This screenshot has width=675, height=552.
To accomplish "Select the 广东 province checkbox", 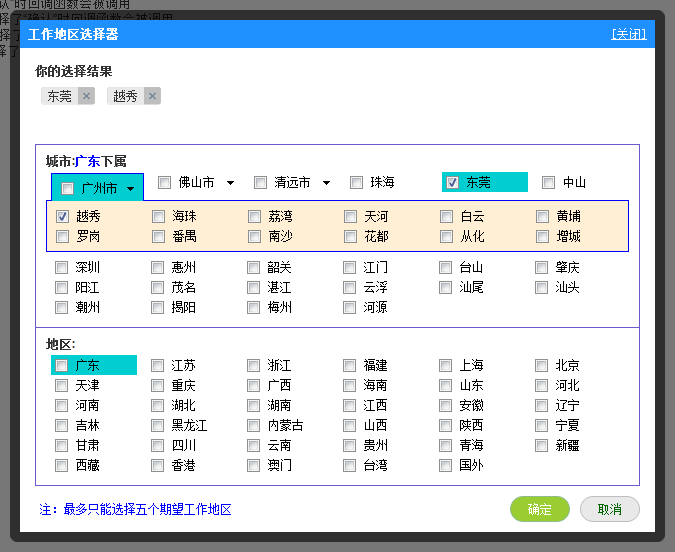I will point(62,365).
